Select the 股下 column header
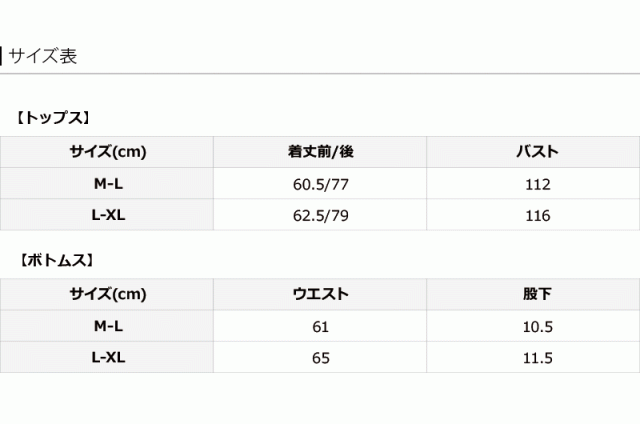Screen dimensions: 640x424 (x=536, y=295)
